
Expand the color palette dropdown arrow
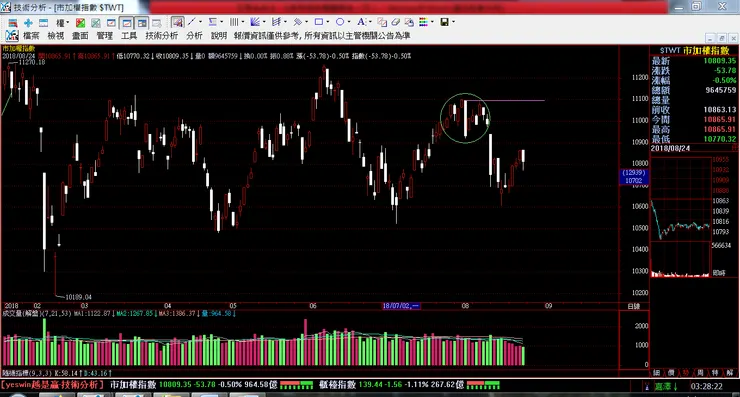(x=432, y=22)
